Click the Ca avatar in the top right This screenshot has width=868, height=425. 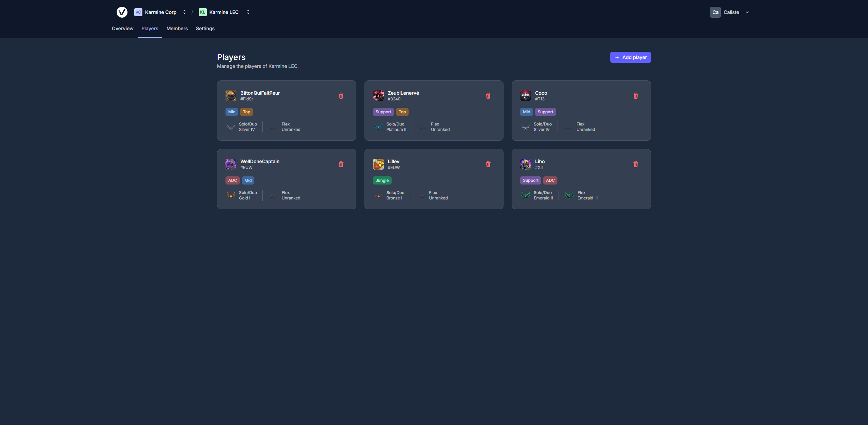click(x=715, y=12)
